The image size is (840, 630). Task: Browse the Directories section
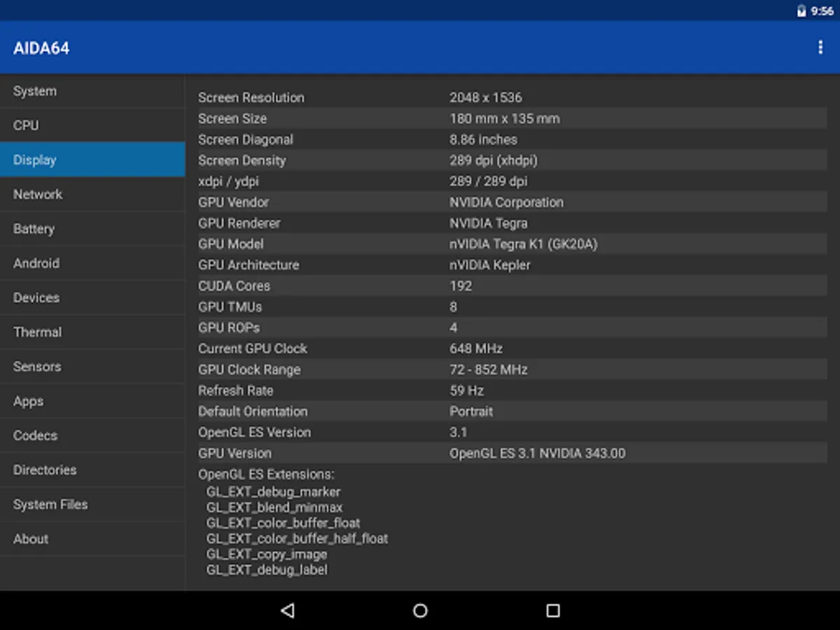click(92, 470)
